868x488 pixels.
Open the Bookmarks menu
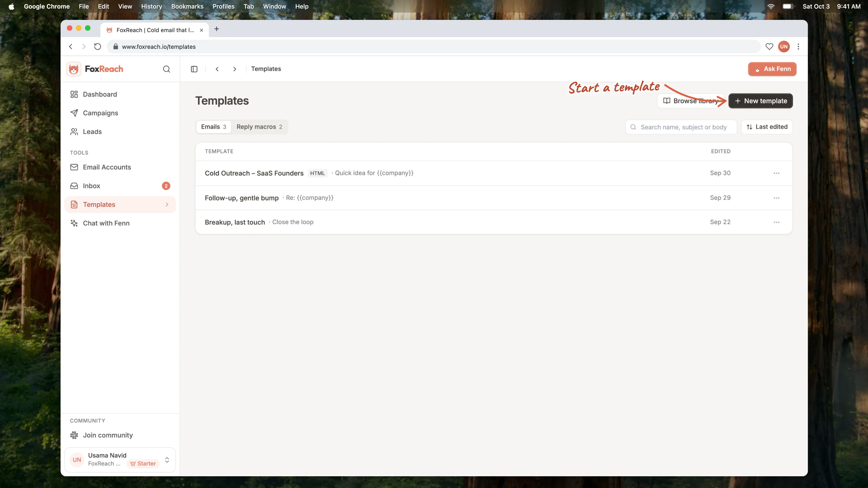(187, 6)
